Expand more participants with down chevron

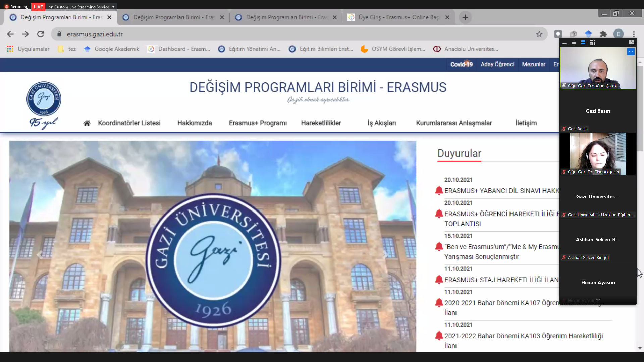598,300
